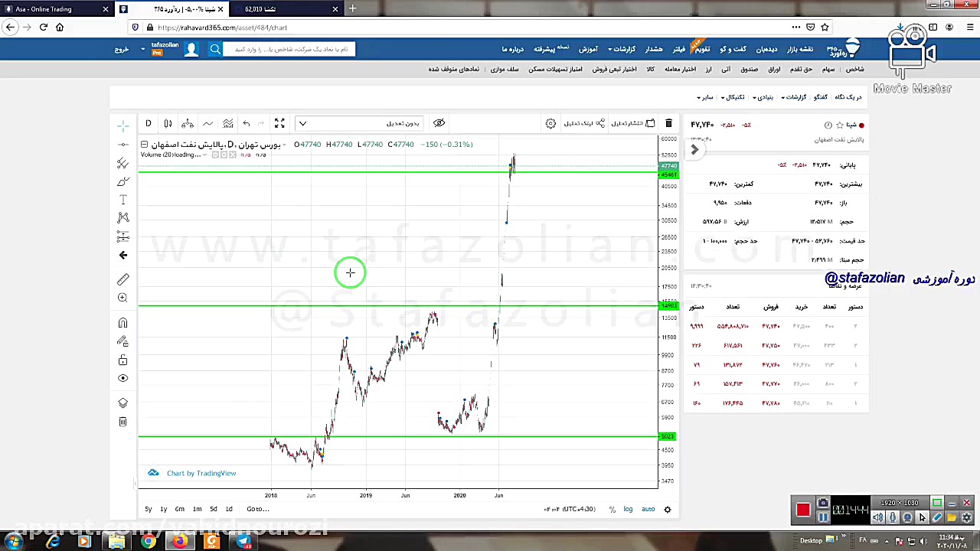Click the share analysis link button
This screenshot has width=980, height=551.
click(584, 123)
